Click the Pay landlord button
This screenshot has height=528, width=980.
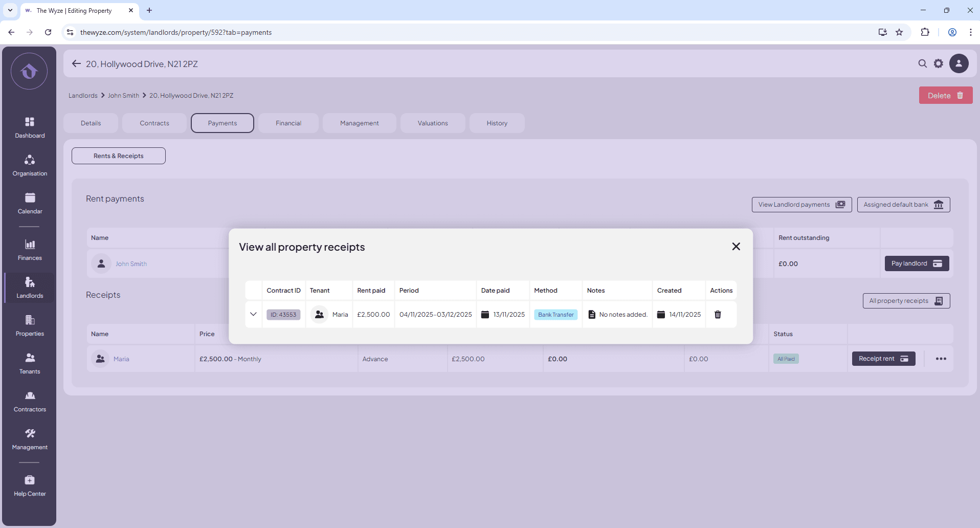[x=917, y=263]
